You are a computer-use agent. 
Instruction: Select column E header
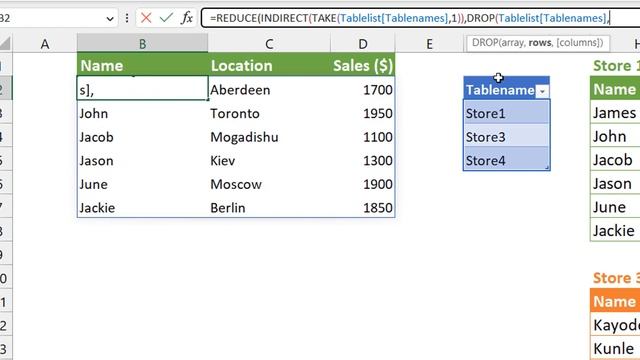429,44
